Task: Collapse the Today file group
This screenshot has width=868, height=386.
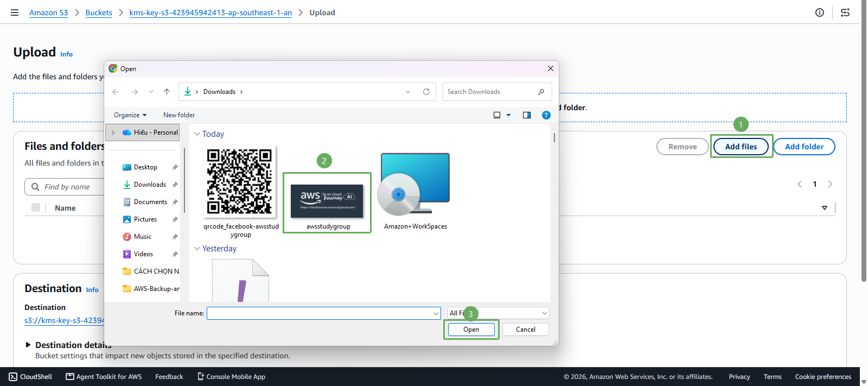Action: tap(197, 134)
